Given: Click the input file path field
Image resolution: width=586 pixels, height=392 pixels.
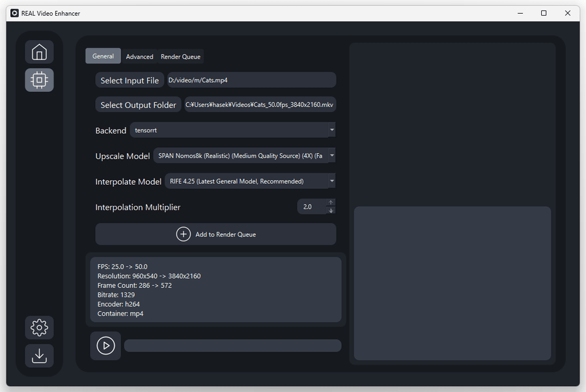Looking at the screenshot, I should (251, 80).
